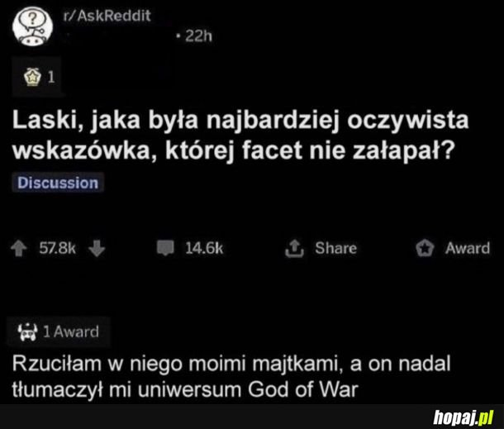
Task: Click the award count next to the gold badge
Action: pos(51,77)
